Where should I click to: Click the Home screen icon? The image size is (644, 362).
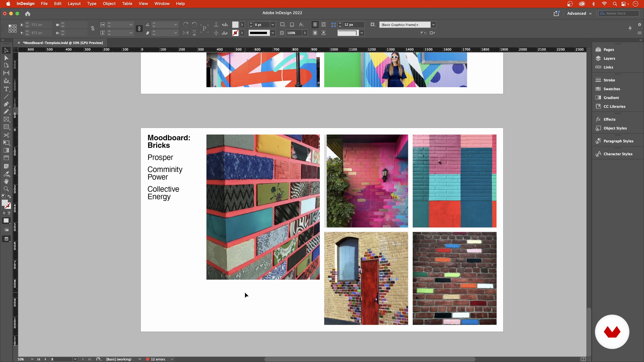[x=28, y=14]
